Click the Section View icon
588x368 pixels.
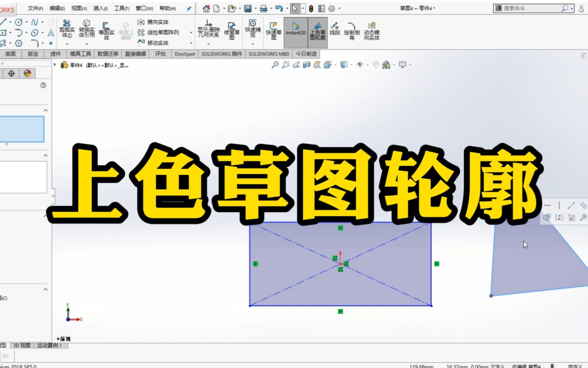306,65
